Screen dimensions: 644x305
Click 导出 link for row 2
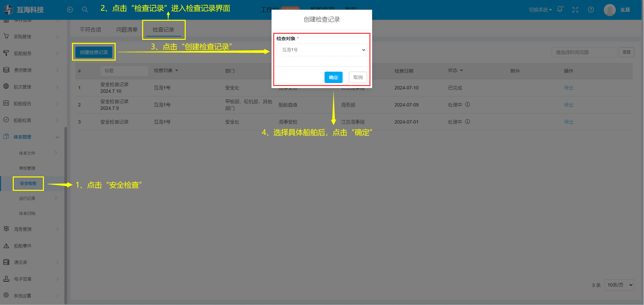point(569,105)
